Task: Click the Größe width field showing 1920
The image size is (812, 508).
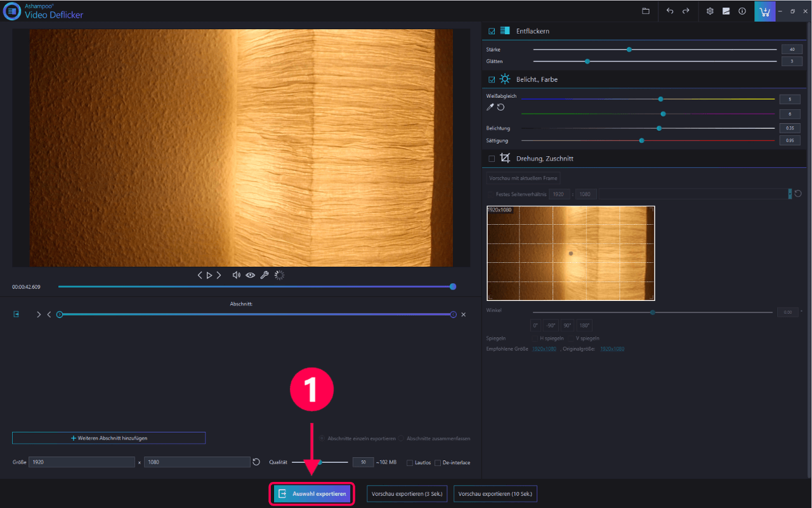Action: pyautogui.click(x=82, y=462)
